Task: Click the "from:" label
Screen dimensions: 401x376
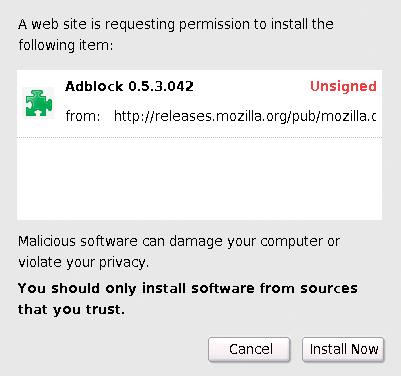Action: coord(83,116)
